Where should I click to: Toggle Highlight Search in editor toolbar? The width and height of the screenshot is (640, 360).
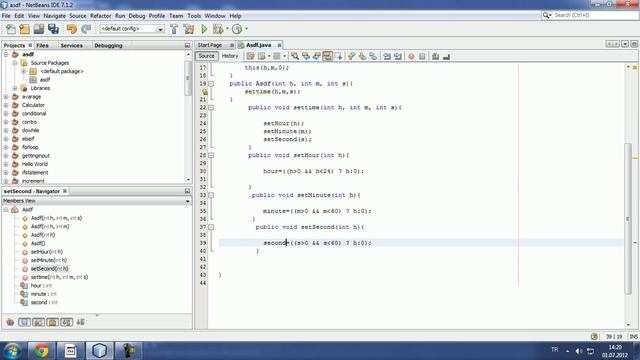pos(327,56)
